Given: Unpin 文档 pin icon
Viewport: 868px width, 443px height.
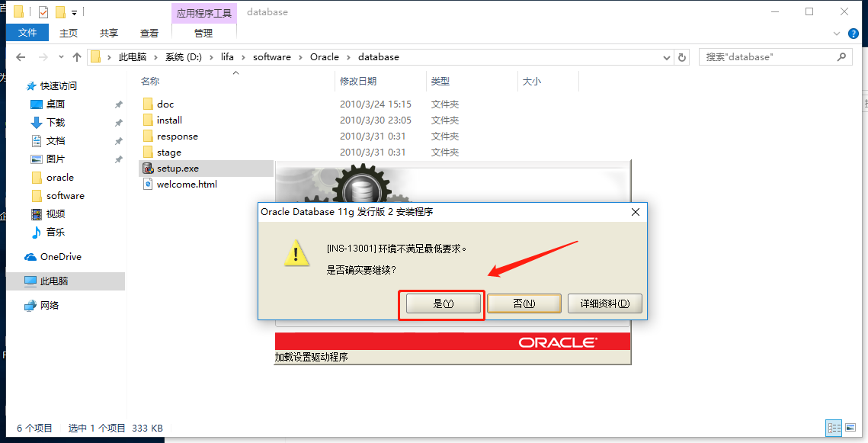Looking at the screenshot, I should 118,140.
